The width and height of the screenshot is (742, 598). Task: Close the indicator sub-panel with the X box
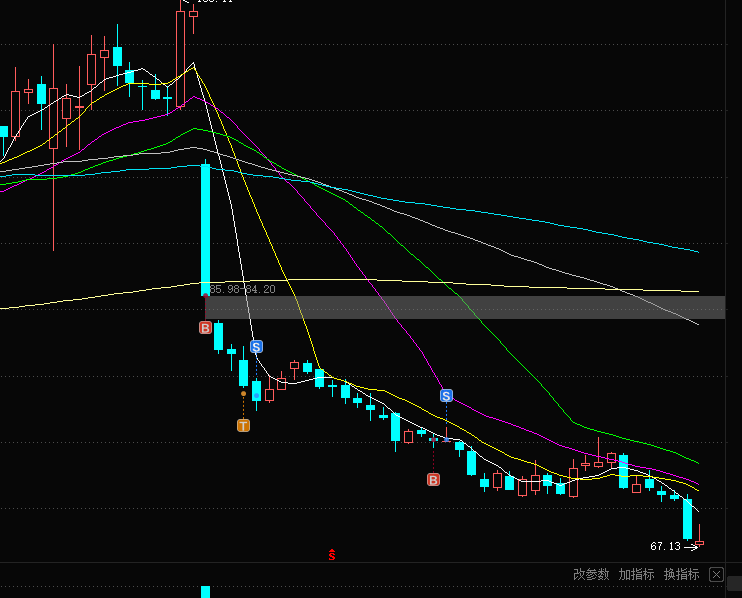[716, 575]
